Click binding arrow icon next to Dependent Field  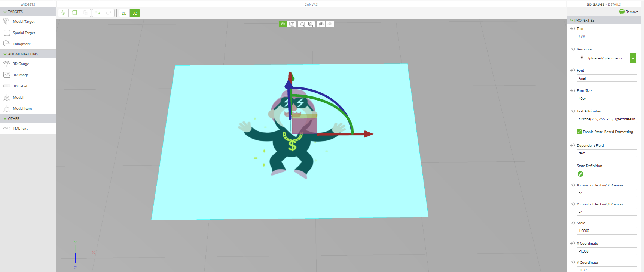pyautogui.click(x=572, y=145)
